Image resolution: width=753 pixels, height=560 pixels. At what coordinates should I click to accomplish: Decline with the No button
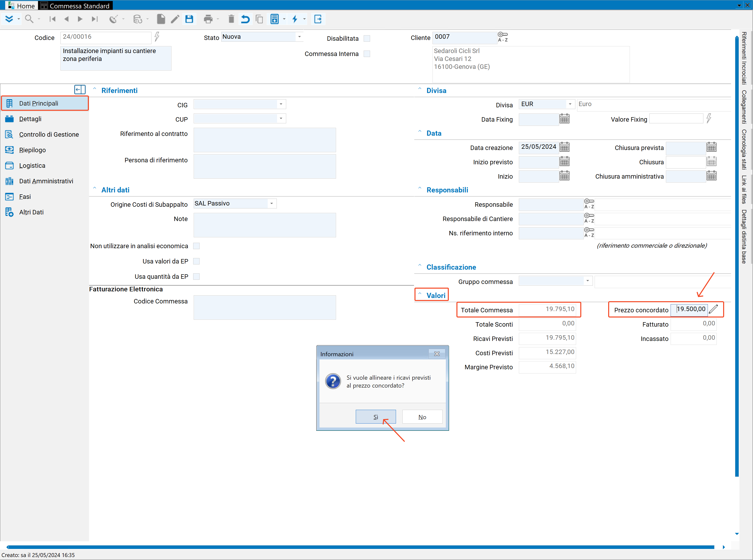click(422, 417)
